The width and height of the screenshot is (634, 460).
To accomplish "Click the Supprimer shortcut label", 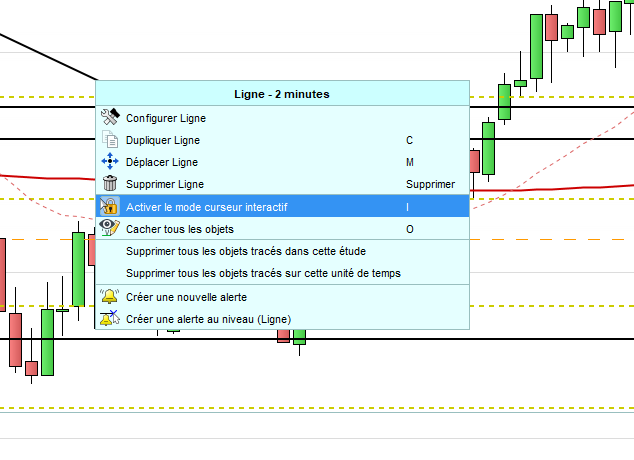I will point(430,184).
